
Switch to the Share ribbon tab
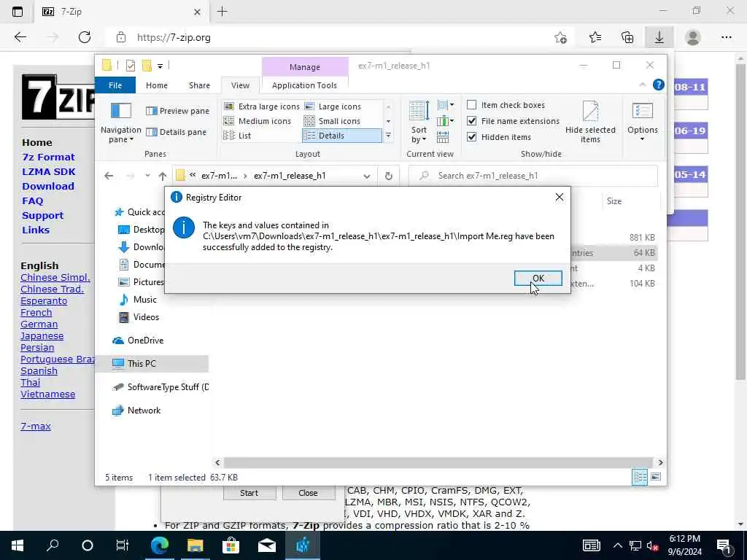point(199,85)
